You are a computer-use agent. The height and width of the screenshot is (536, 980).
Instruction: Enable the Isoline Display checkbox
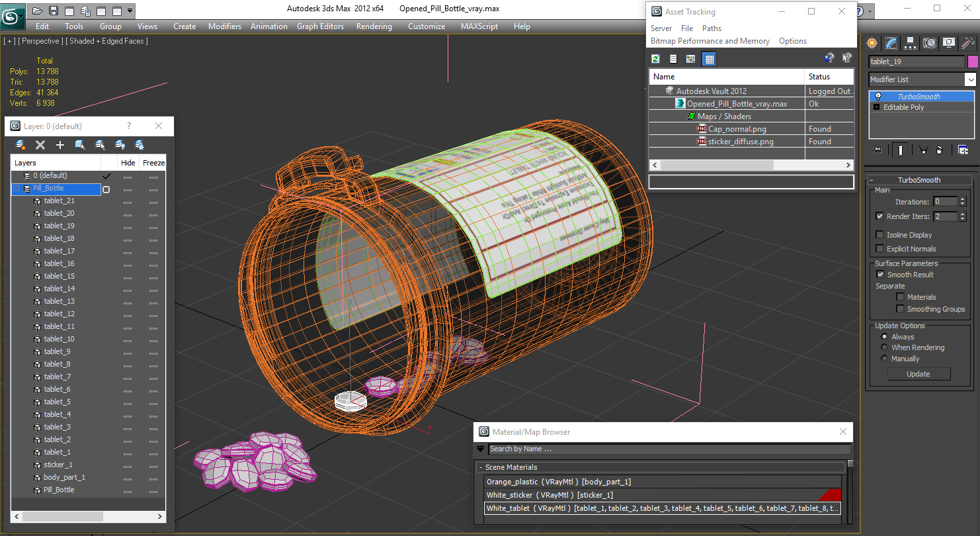(x=879, y=235)
